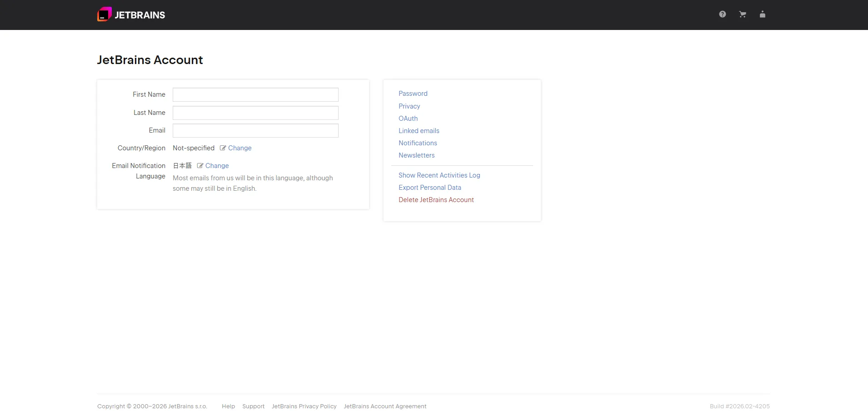The image size is (868, 411).
Task: Open Notifications settings
Action: coord(418,143)
